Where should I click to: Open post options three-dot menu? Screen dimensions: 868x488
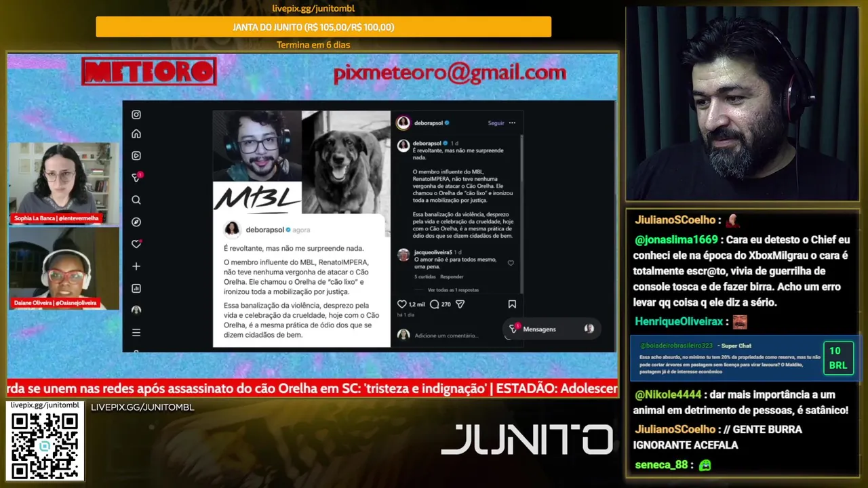click(x=512, y=123)
